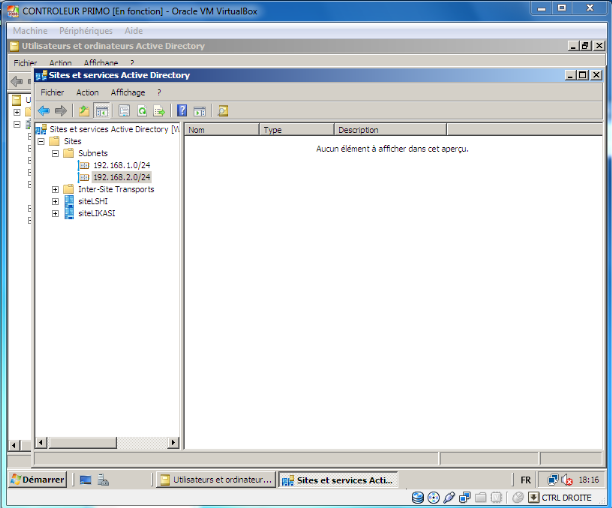Click the back arrow in Utilisateurs et ordinateurs window
This screenshot has height=508, width=612.
pos(16,81)
